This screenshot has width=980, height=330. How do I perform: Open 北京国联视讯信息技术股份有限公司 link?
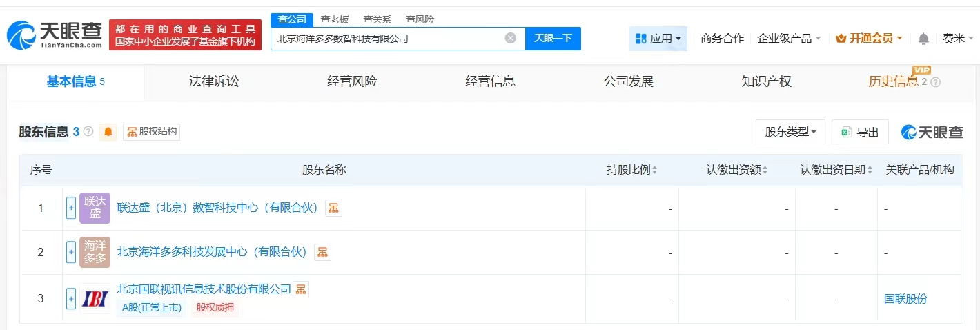pyautogui.click(x=204, y=289)
